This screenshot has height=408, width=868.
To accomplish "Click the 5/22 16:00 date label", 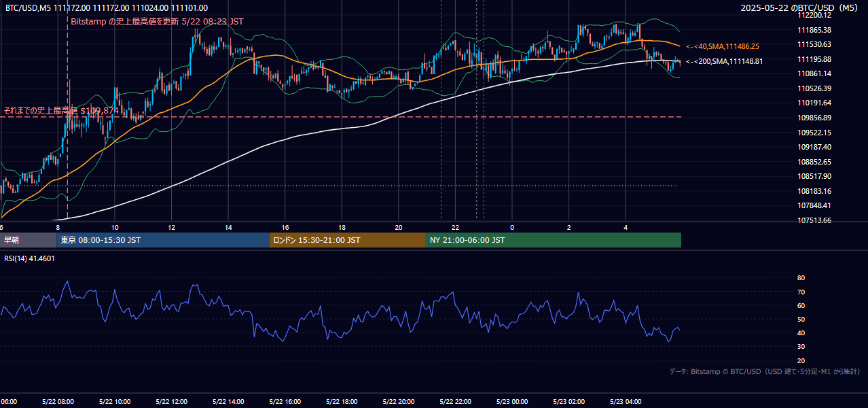I will (x=285, y=401).
